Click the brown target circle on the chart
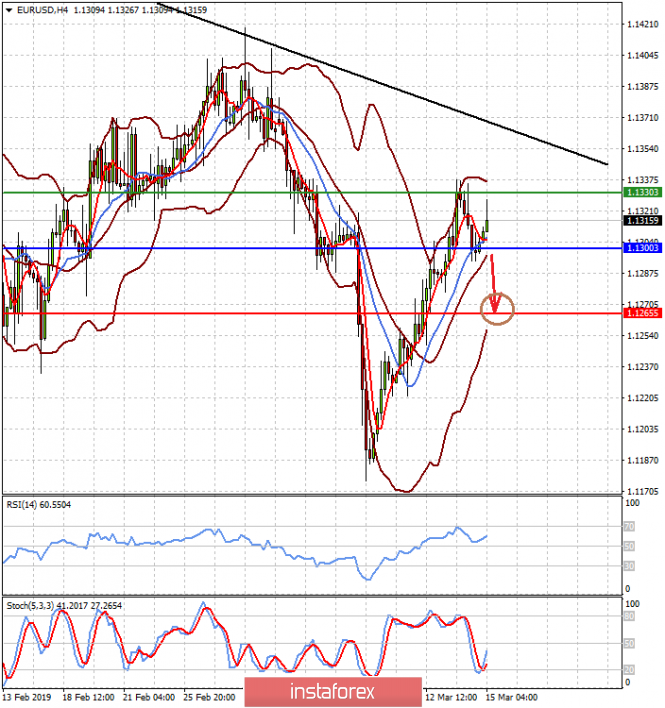 tap(497, 308)
